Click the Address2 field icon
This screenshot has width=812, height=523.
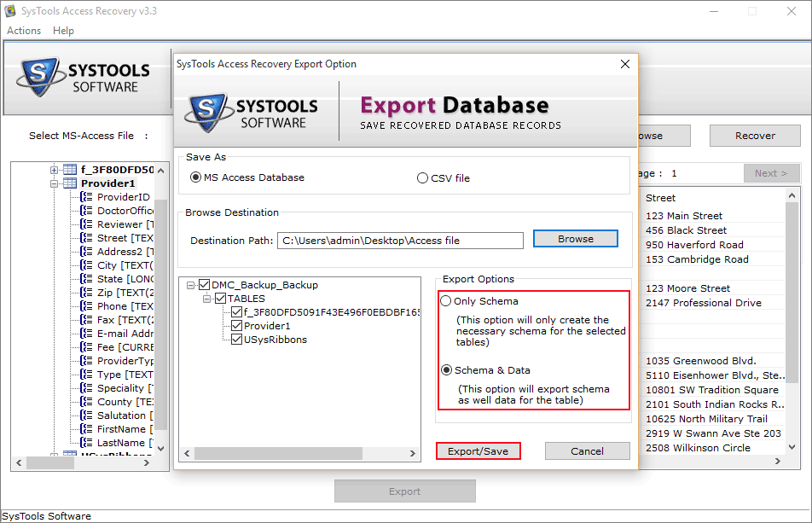86,252
